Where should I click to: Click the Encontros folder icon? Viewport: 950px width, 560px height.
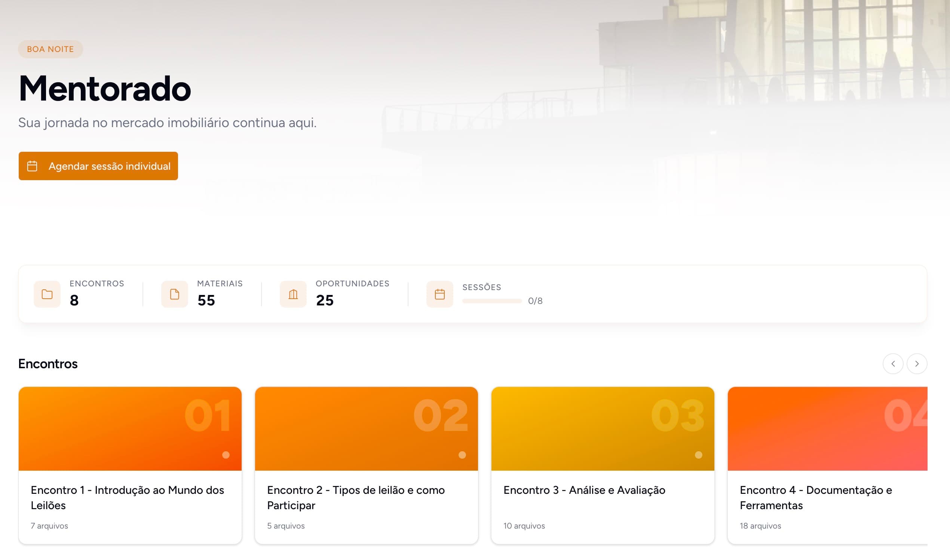pos(47,294)
